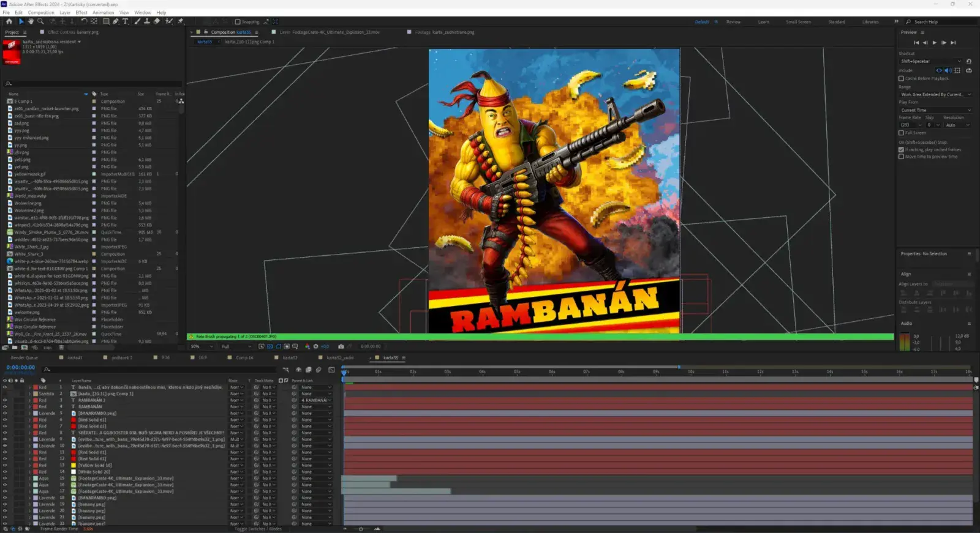
Task: Open the Shift+Spacebar shortcut dropdown
Action: (930, 61)
